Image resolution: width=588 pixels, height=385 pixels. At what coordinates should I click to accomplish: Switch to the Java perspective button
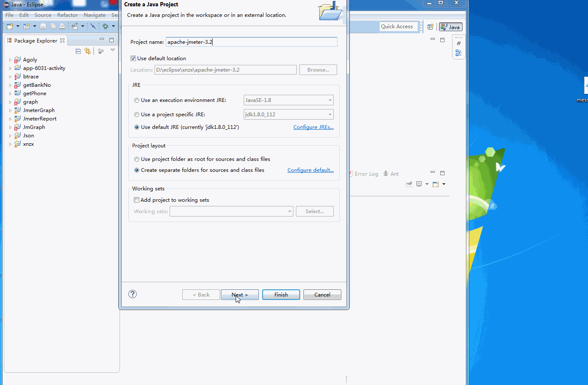point(451,27)
